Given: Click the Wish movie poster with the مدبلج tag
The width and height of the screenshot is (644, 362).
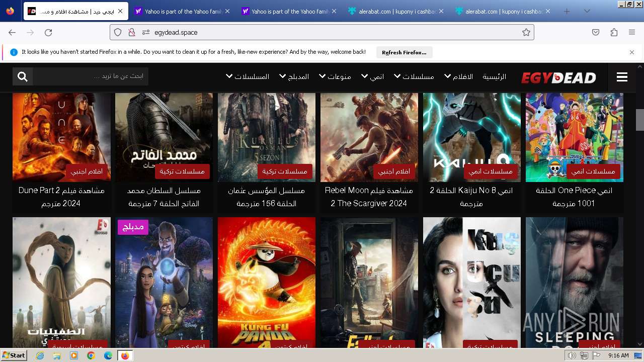Looking at the screenshot, I should pyautogui.click(x=164, y=282).
